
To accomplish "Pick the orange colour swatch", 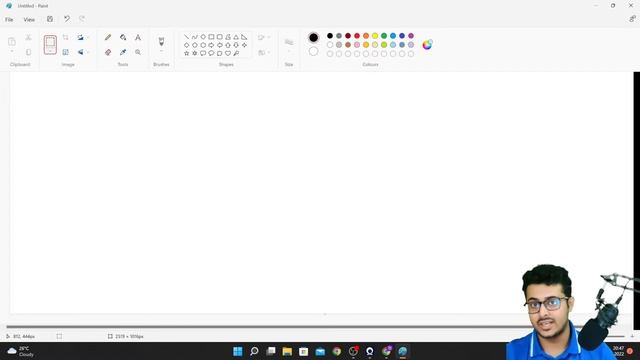I will pyautogui.click(x=366, y=36).
